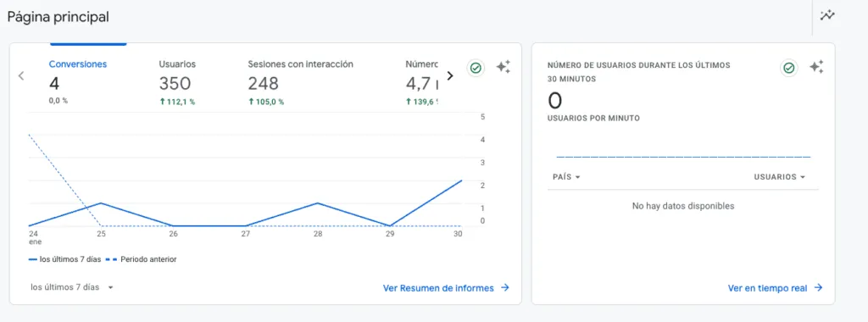This screenshot has width=868, height=322.
Task: Click the 'los últimos 7 días' solid line legend entry
Action: click(x=64, y=259)
